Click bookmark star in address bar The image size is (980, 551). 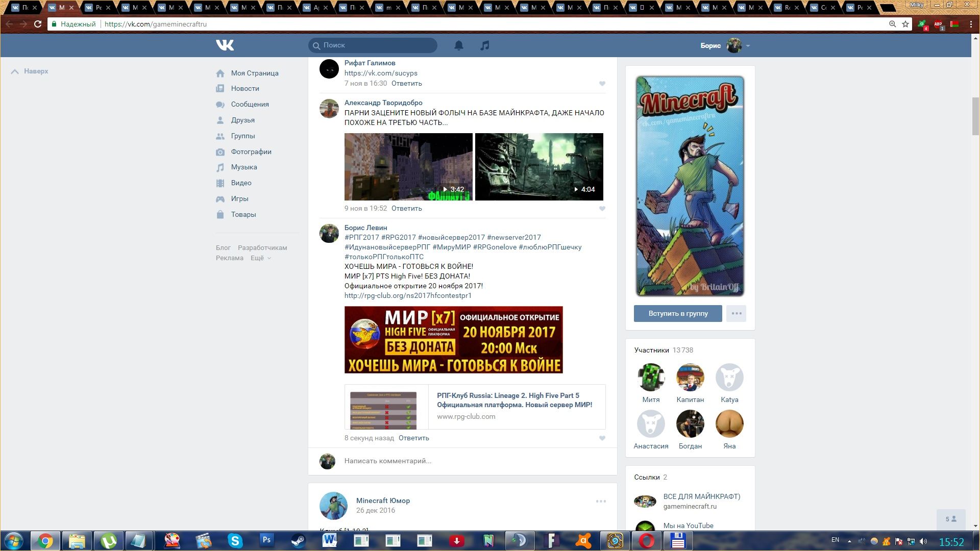click(x=905, y=24)
